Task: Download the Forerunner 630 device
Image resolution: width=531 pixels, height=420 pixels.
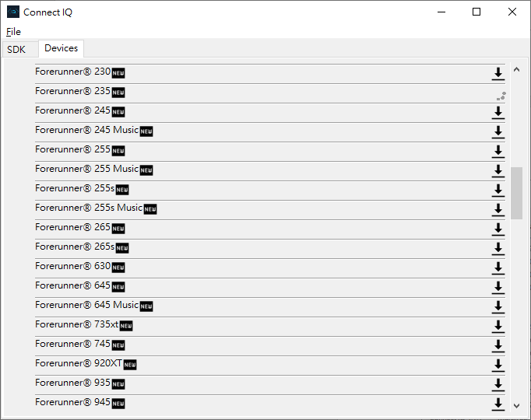Action: click(498, 268)
